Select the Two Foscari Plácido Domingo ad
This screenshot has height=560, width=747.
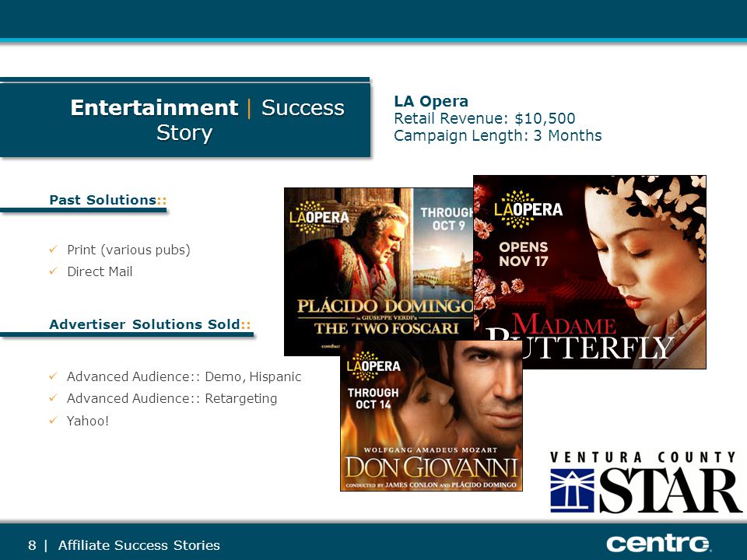pyautogui.click(x=379, y=271)
